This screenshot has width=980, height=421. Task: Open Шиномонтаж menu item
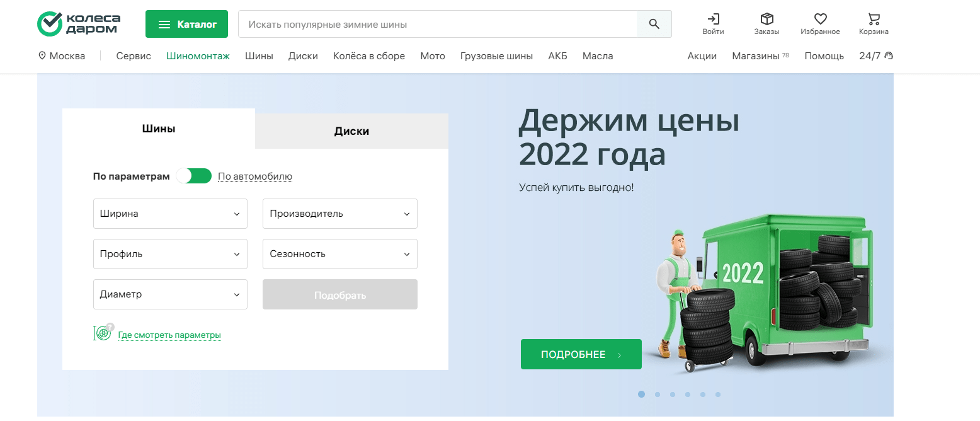(x=198, y=55)
